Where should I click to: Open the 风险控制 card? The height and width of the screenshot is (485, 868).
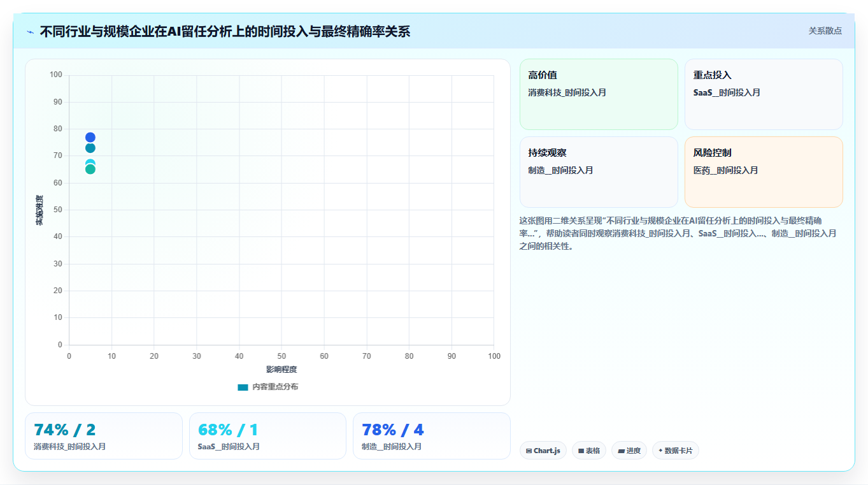pyautogui.click(x=764, y=172)
